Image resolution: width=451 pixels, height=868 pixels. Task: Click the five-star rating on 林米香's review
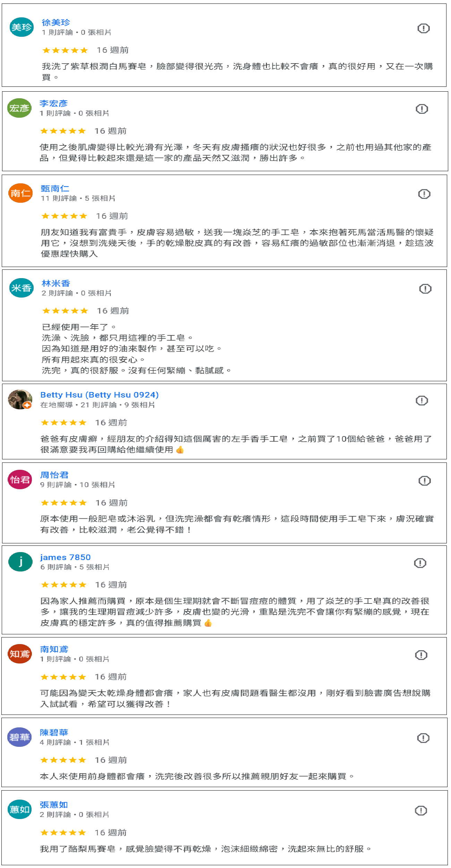pos(65,311)
